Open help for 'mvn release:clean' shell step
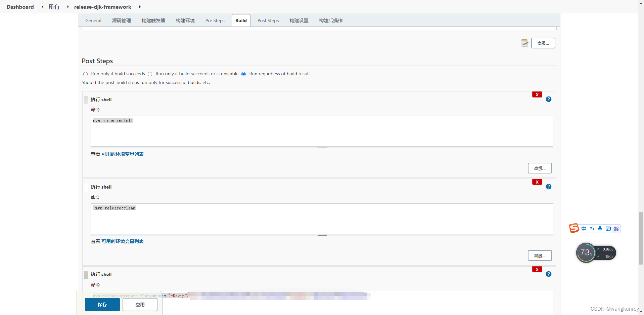The width and height of the screenshot is (644, 315). [548, 187]
